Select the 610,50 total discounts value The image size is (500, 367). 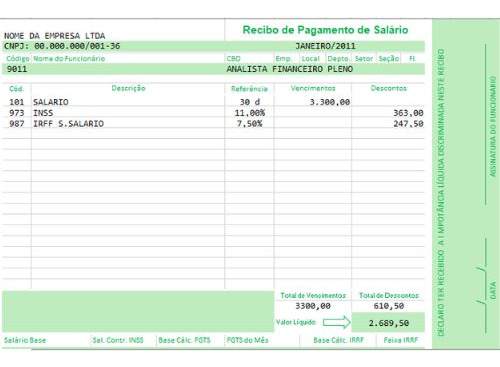coord(389,306)
